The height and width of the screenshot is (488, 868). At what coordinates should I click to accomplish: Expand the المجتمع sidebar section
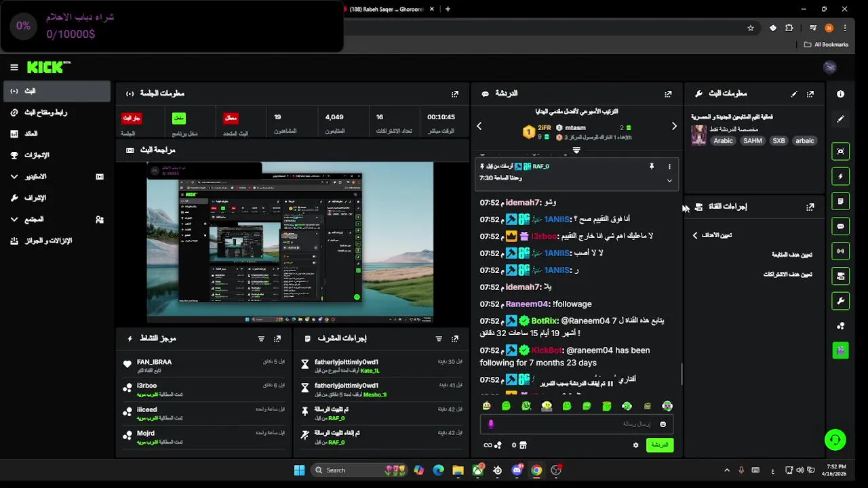[x=56, y=220]
